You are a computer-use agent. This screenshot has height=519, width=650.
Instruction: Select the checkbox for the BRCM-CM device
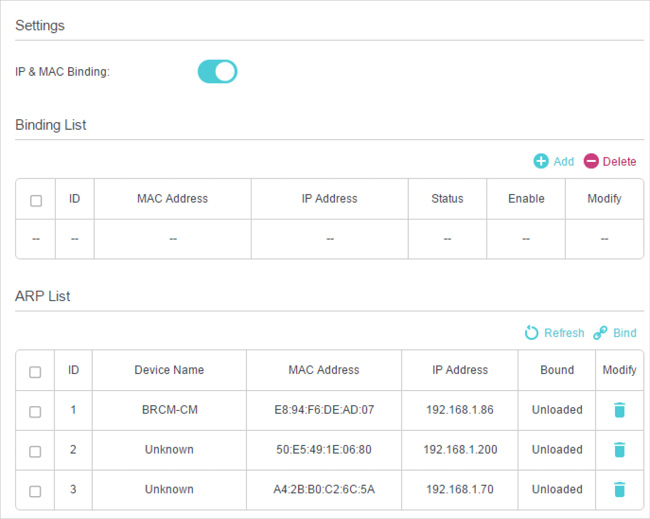pos(35,412)
